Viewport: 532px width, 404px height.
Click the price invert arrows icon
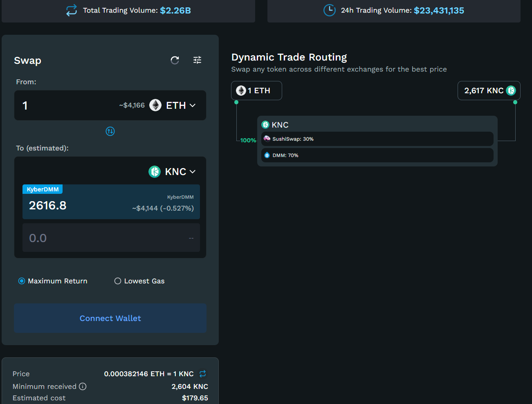(x=202, y=374)
